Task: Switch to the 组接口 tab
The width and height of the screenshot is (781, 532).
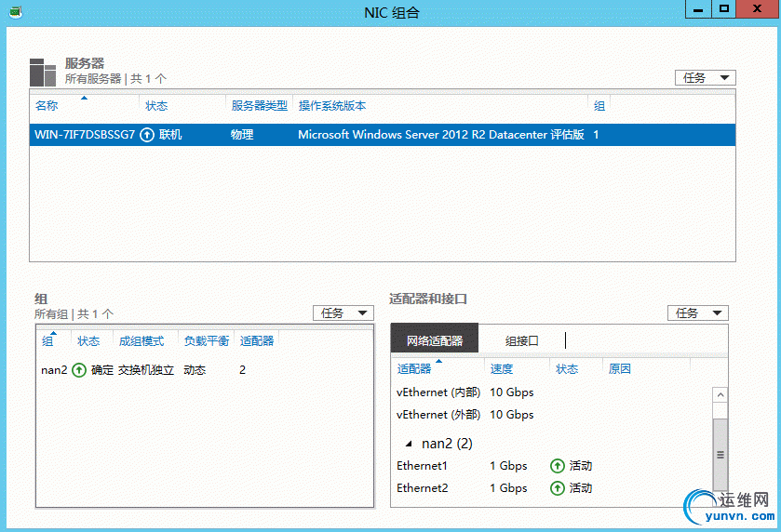Action: pyautogui.click(x=521, y=341)
